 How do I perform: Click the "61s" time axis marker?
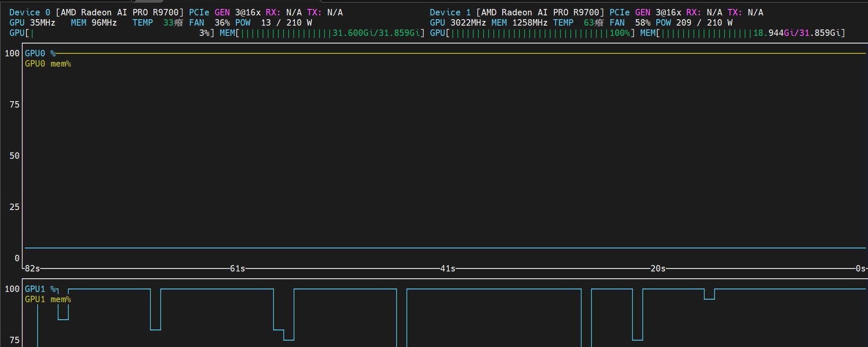[x=238, y=268]
